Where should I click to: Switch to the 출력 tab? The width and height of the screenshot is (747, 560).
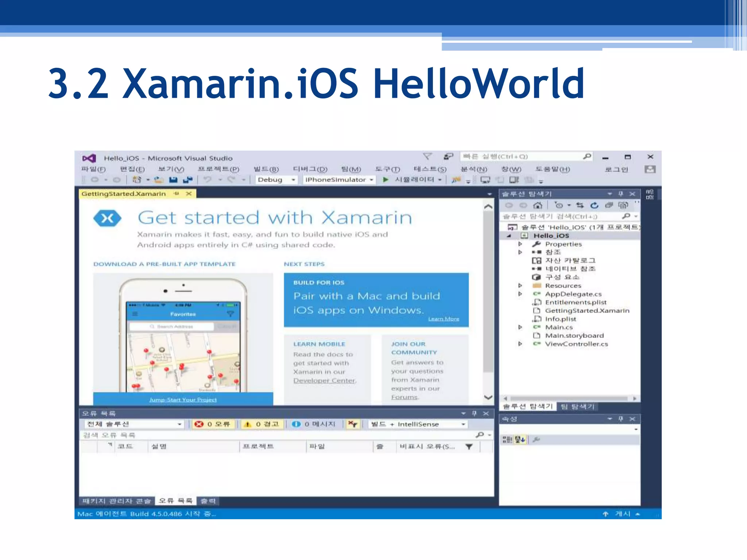pos(208,501)
